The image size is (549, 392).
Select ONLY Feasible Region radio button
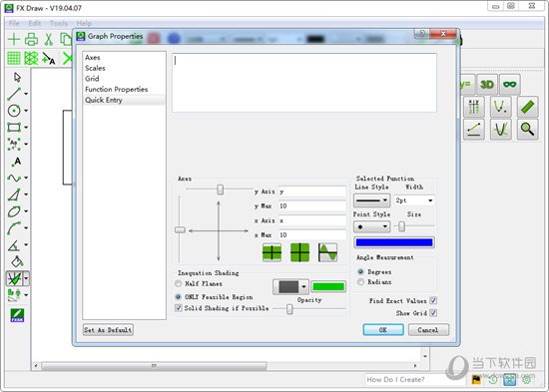[179, 297]
